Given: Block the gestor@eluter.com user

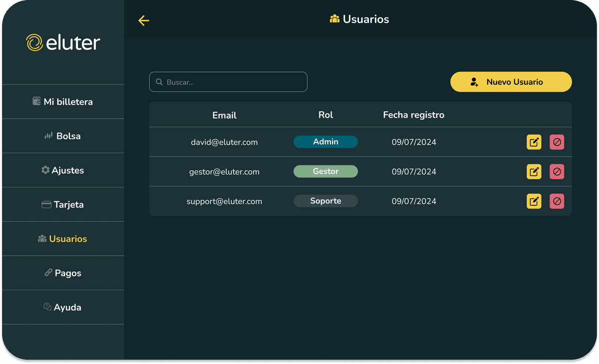Looking at the screenshot, I should (557, 172).
